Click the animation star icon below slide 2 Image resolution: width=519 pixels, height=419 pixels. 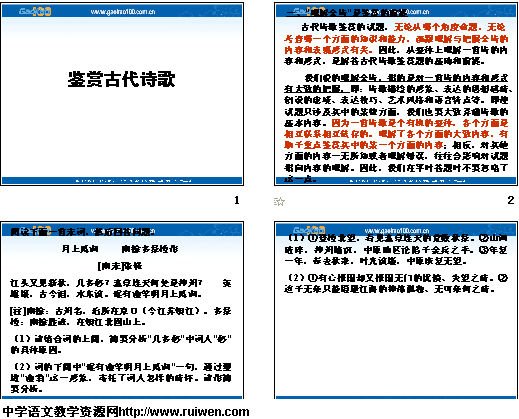pyautogui.click(x=279, y=201)
